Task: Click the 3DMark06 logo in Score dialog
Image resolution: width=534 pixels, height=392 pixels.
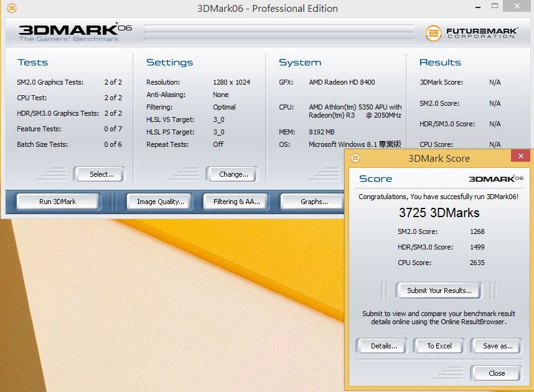Action: [x=495, y=179]
